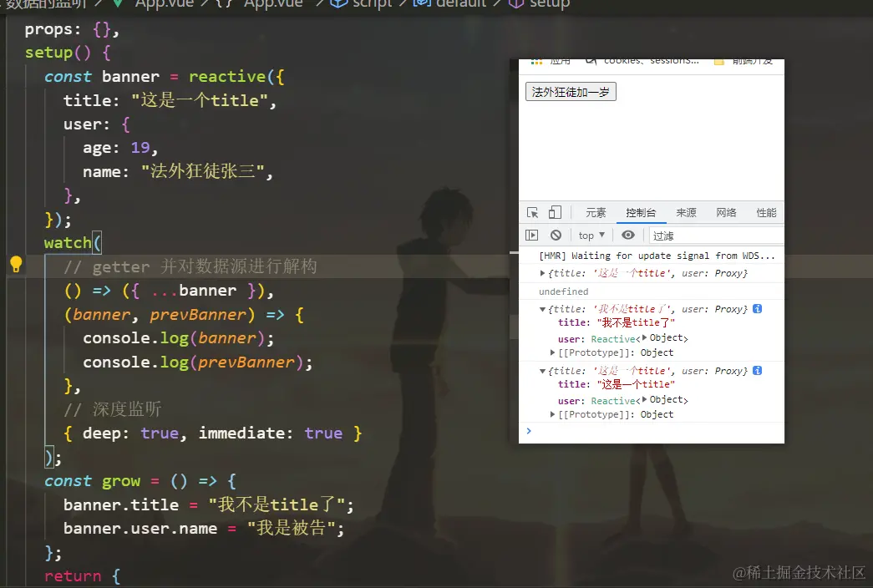873x588 pixels.
Task: Collapse the last '这是一个title' logged object
Action: point(542,371)
